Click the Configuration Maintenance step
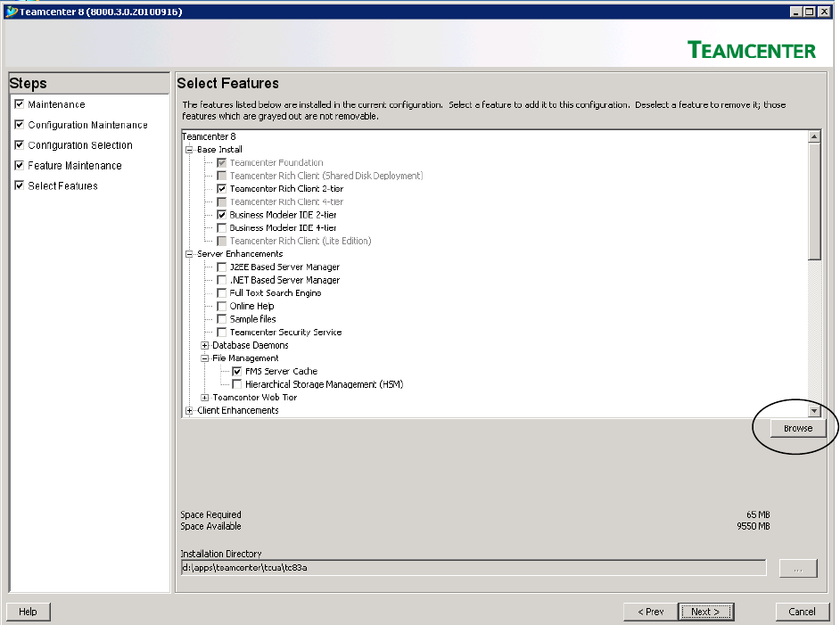Screen dimensions: 840x625 [88, 125]
